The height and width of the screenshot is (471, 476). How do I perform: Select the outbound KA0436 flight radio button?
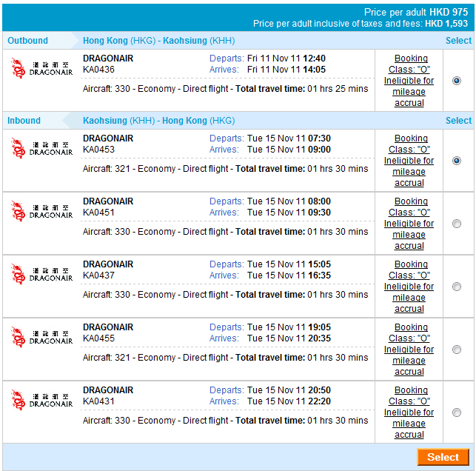[x=456, y=81]
